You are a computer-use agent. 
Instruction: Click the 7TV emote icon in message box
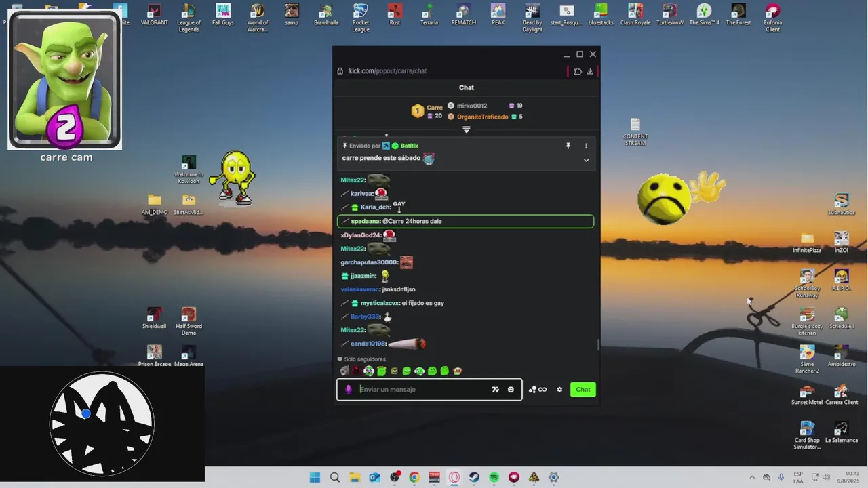496,390
